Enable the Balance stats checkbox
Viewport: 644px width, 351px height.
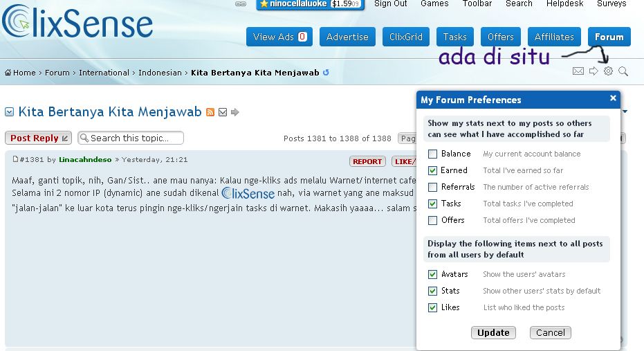[432, 154]
